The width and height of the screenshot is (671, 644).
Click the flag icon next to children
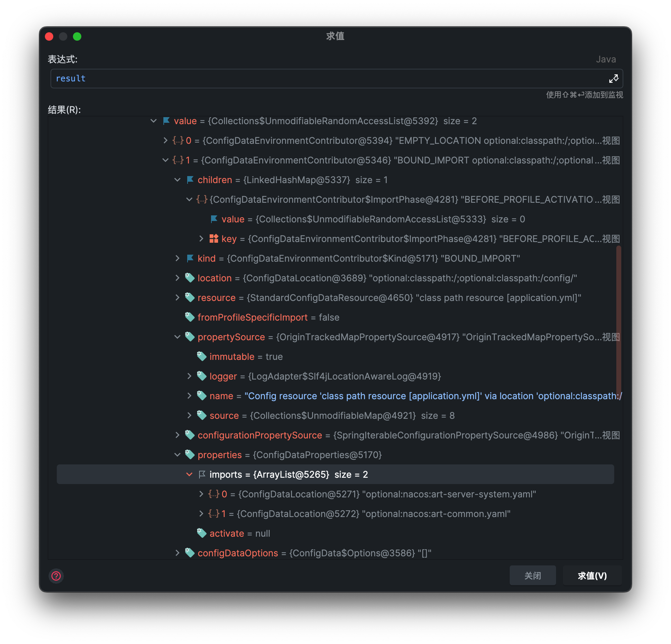coord(190,180)
